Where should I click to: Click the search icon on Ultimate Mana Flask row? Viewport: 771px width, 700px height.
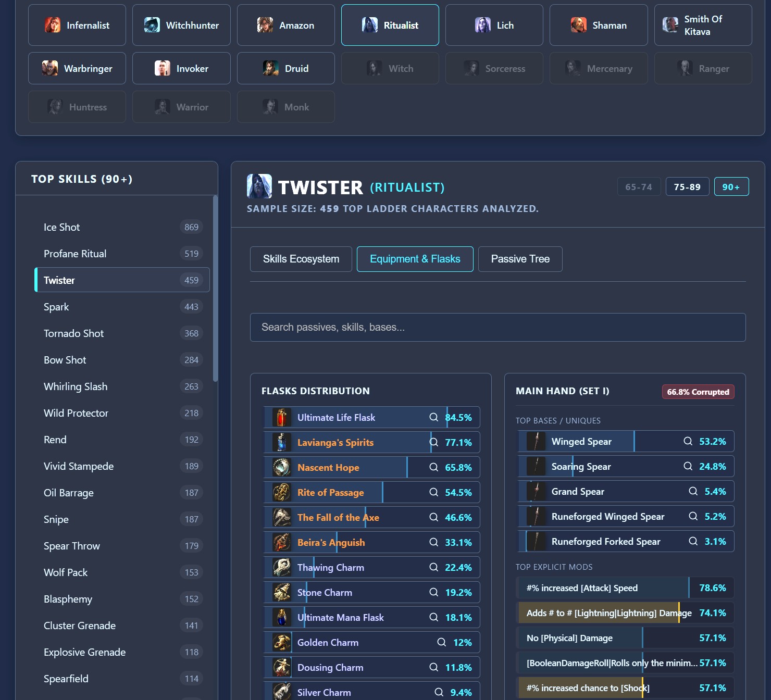(x=433, y=617)
